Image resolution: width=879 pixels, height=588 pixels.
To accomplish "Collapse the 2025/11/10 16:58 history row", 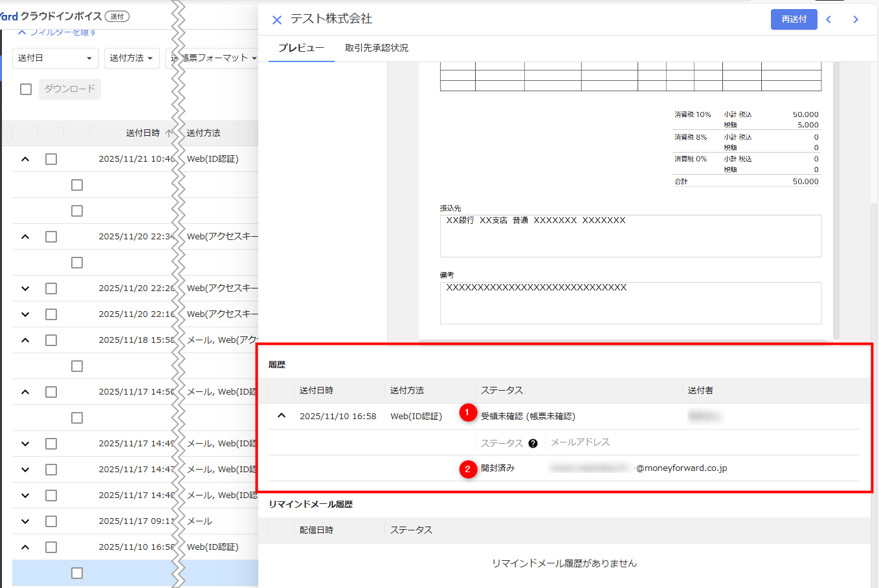I will [282, 416].
